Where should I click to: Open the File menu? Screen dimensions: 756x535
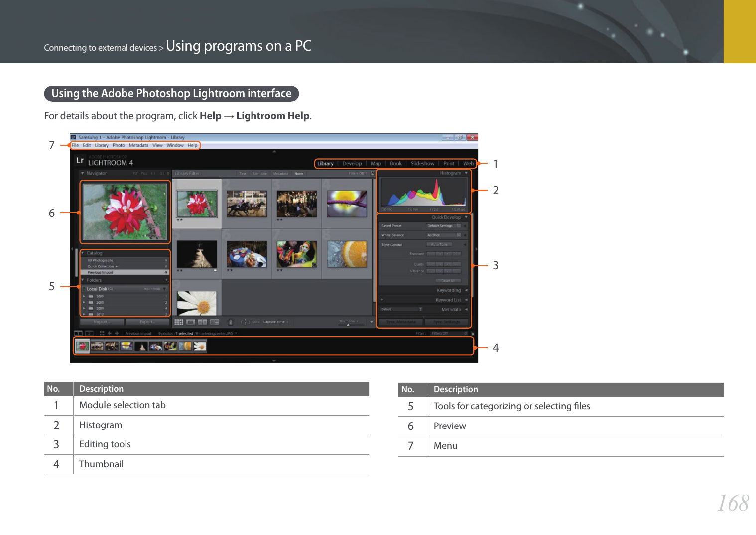pos(75,145)
